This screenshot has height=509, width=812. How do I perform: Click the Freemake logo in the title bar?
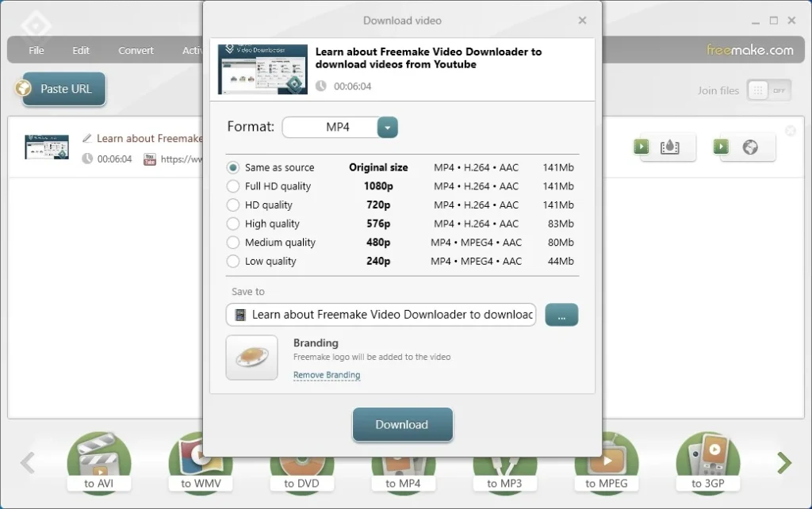[x=36, y=25]
